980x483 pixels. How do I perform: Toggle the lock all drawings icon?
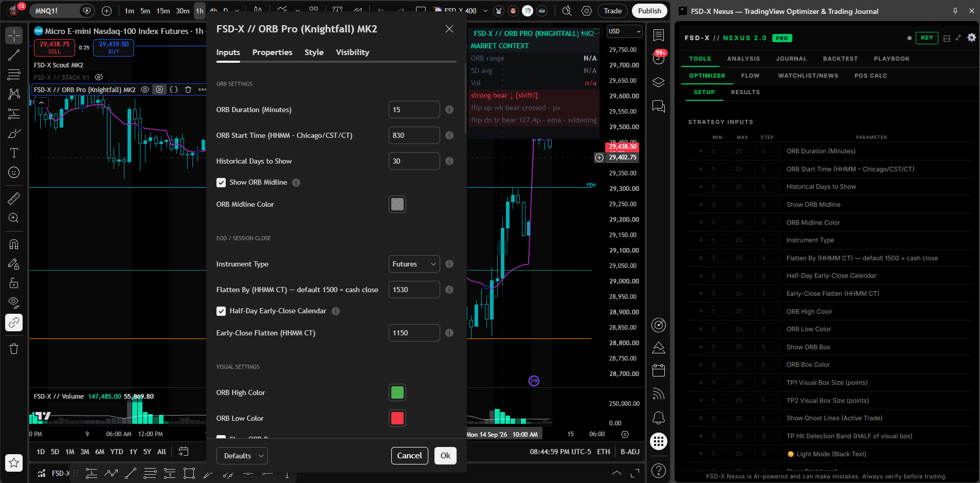[x=14, y=283]
